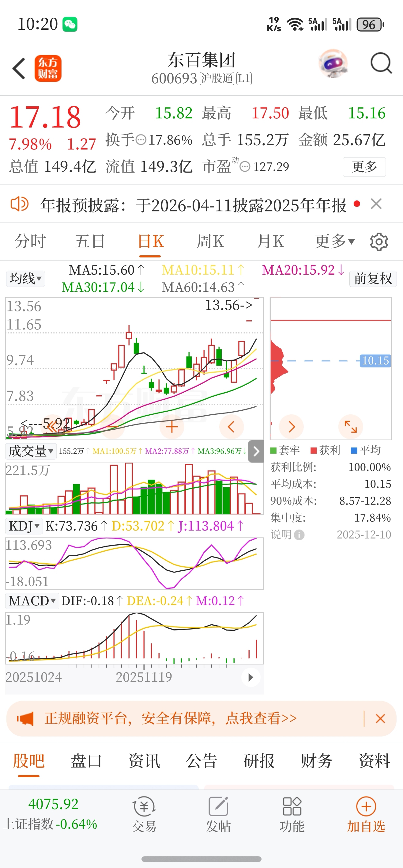The width and height of the screenshot is (403, 868).
Task: Open the 盘口 tab
Action: click(x=87, y=761)
